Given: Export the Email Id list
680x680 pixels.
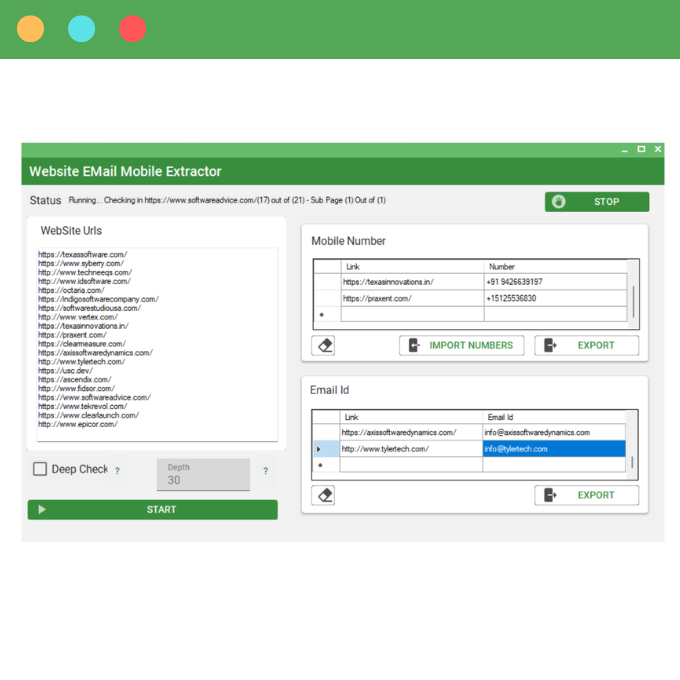Looking at the screenshot, I should click(x=586, y=495).
